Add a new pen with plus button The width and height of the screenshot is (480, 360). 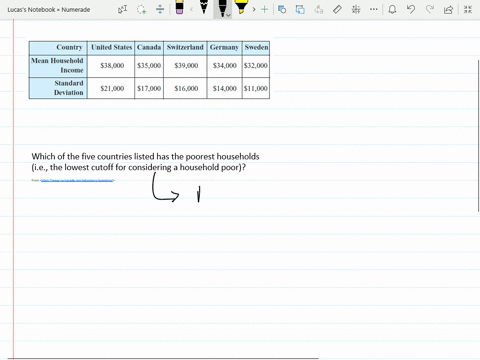pos(264,9)
